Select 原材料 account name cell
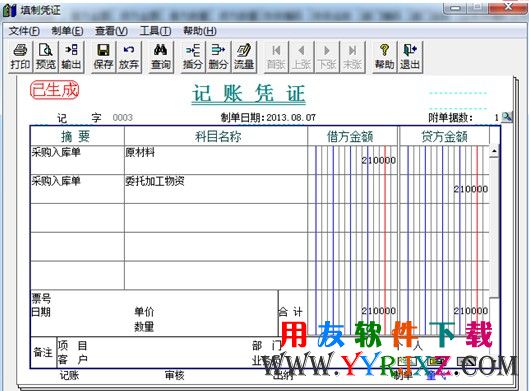The width and height of the screenshot is (529, 391). click(x=216, y=160)
